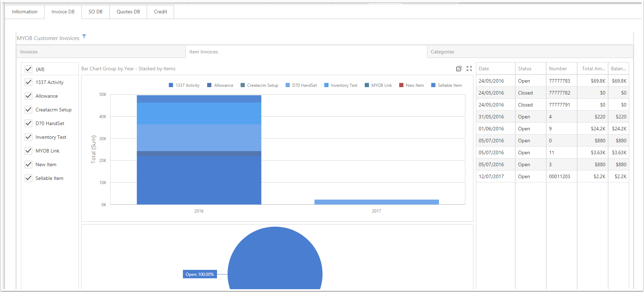
Task: Select the Invoice DB tab
Action: click(x=63, y=12)
